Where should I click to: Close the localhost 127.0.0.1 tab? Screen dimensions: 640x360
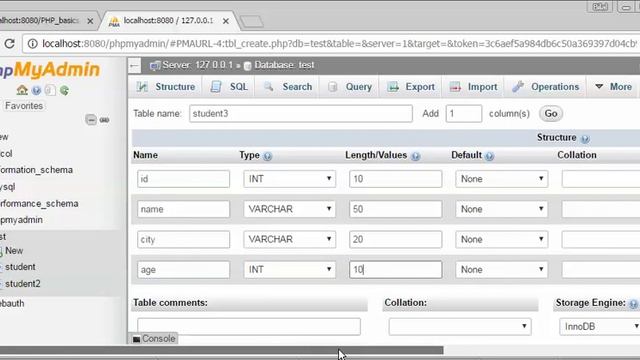coord(226,21)
